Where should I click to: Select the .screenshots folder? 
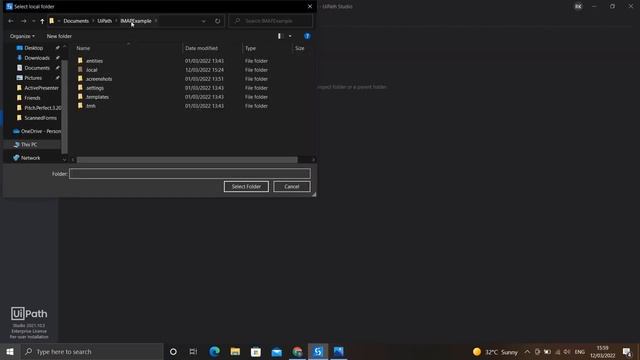(x=99, y=79)
